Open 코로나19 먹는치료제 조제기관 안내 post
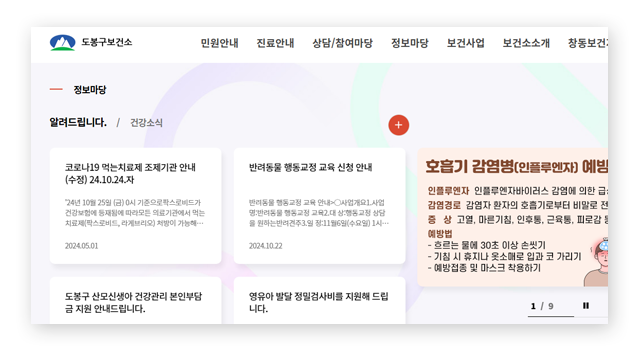This screenshot has height=362, width=640. 130,173
